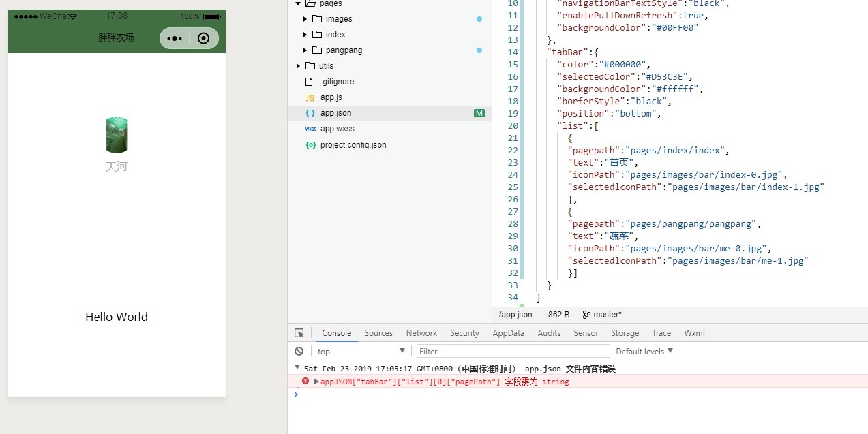The width and height of the screenshot is (868, 434).
Task: Switch to the Trace tab
Action: (x=661, y=333)
